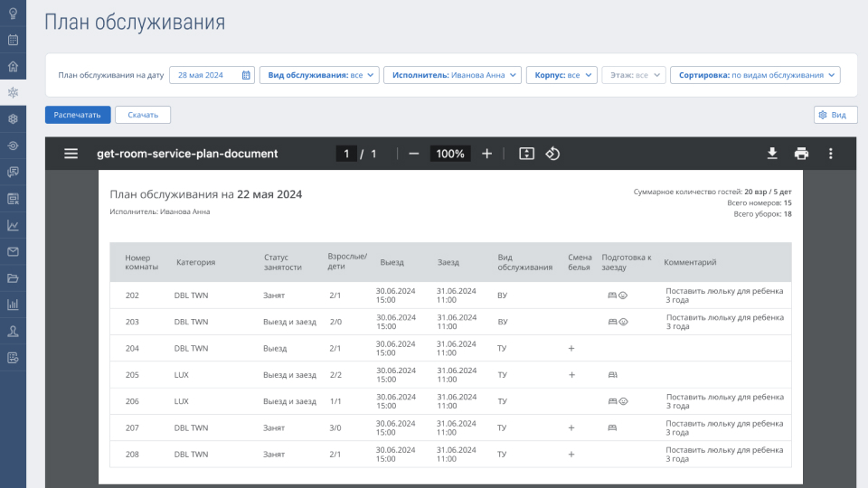Viewport: 868px width, 488px height.
Task: Open the bar chart reports icon in sidebar
Action: (x=13, y=305)
